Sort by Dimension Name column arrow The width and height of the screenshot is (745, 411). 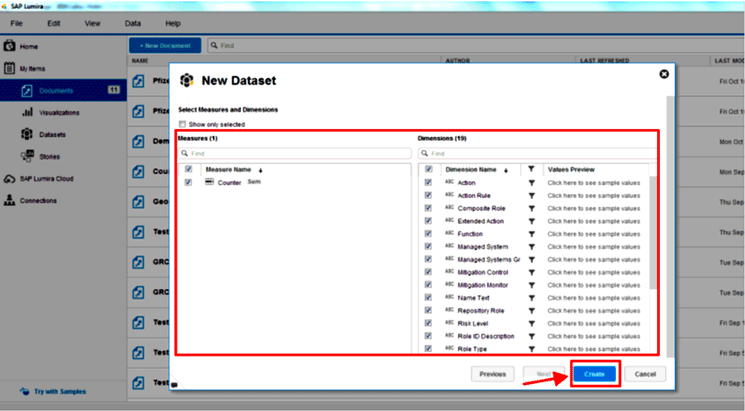pyautogui.click(x=506, y=170)
